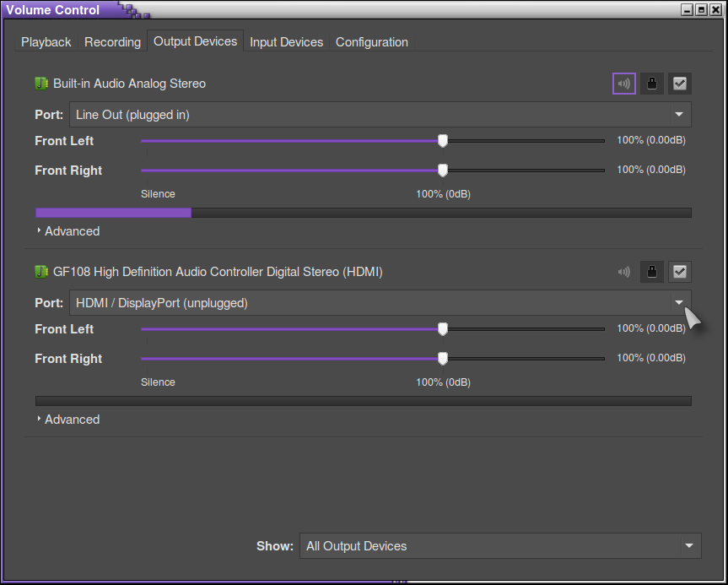Open the Line Out port dropdown

(x=380, y=114)
